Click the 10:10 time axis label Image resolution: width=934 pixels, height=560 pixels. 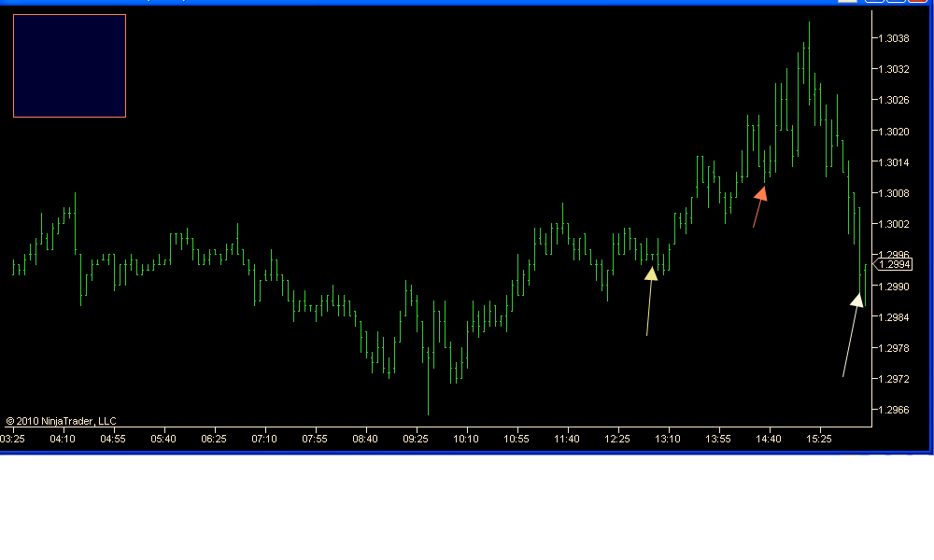pos(466,440)
